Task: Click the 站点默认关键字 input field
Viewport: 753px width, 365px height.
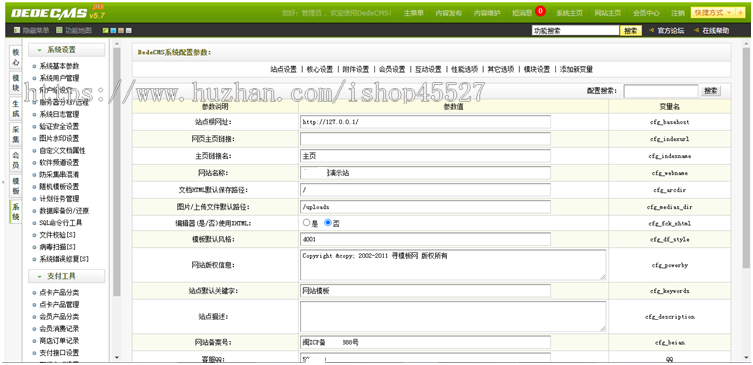Action: coord(425,291)
